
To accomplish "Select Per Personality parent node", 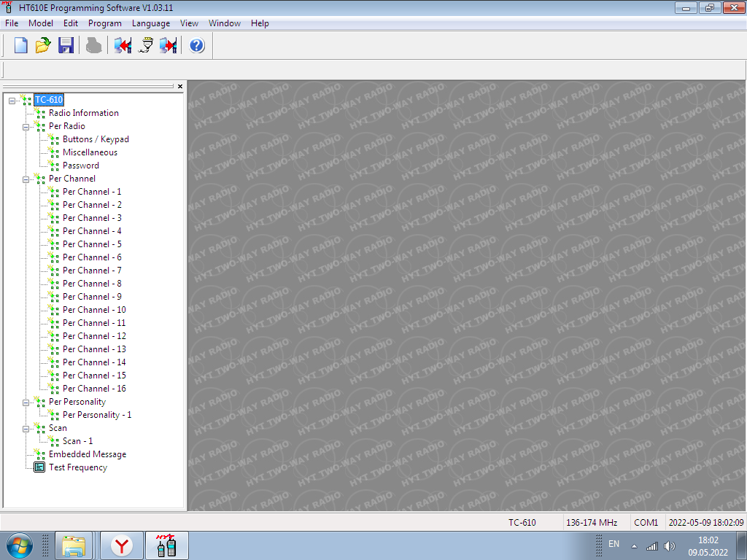I will (x=77, y=402).
